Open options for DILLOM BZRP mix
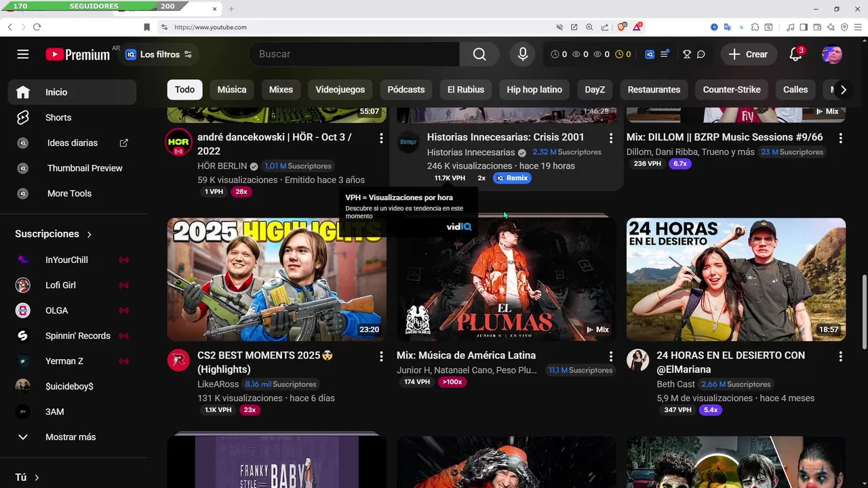 click(x=840, y=138)
